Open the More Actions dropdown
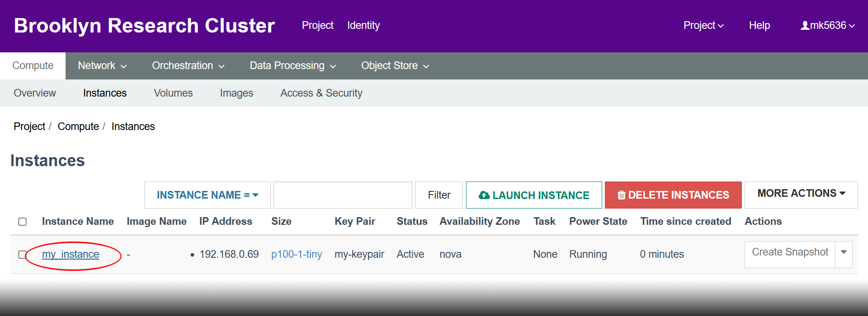 tap(801, 193)
